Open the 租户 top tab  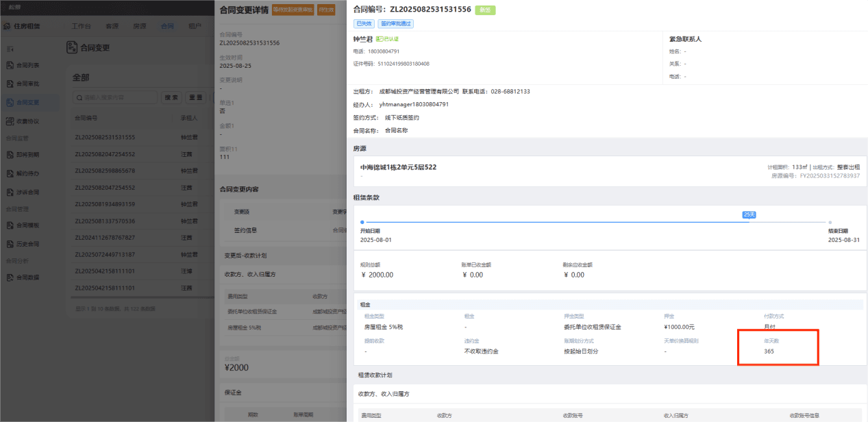point(195,26)
